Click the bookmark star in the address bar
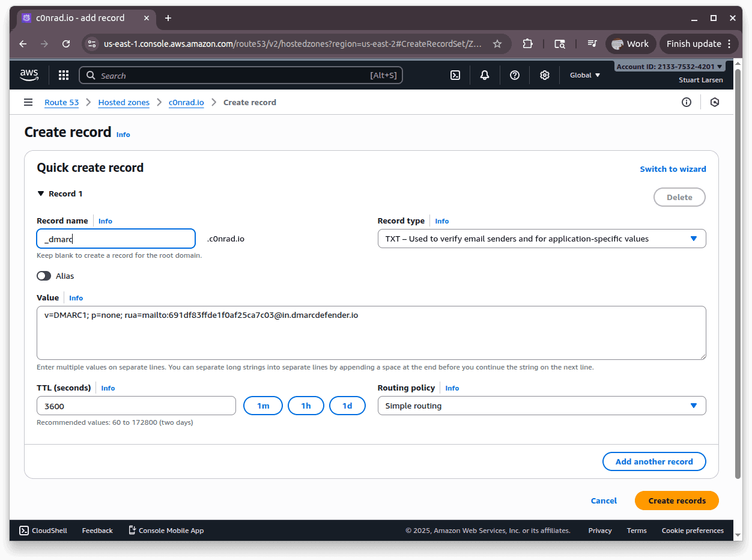 tap(497, 43)
